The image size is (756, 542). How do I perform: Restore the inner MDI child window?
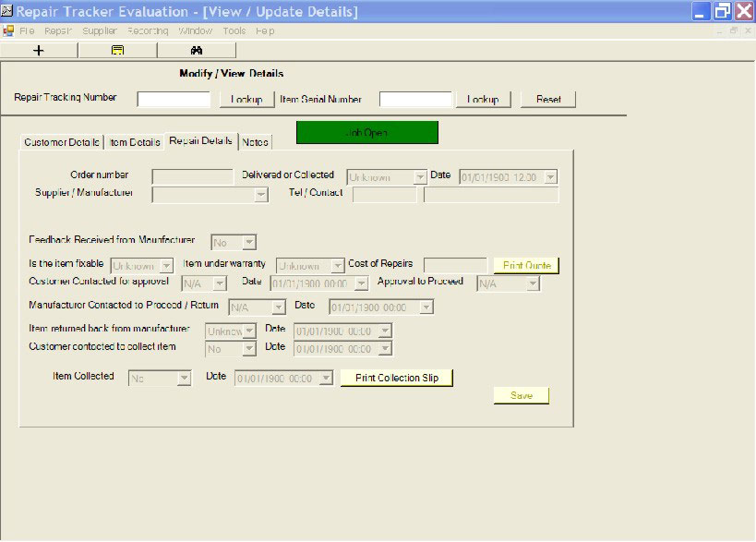734,30
